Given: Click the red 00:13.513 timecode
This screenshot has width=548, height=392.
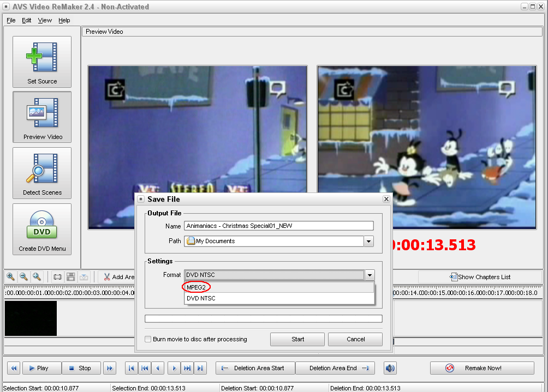Looking at the screenshot, I should click(x=434, y=245).
